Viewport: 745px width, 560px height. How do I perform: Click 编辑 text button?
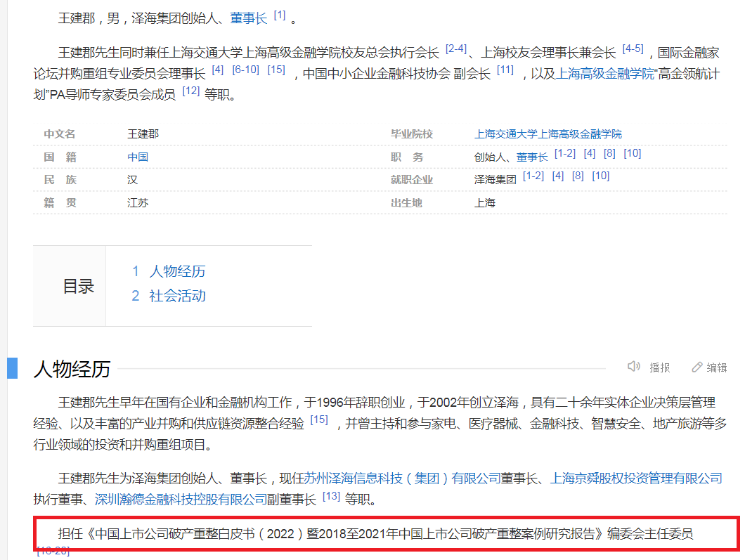click(716, 367)
